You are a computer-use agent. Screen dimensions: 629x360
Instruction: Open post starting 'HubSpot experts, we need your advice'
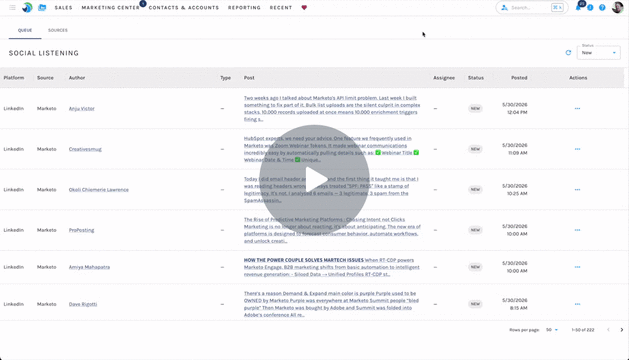coord(331,149)
